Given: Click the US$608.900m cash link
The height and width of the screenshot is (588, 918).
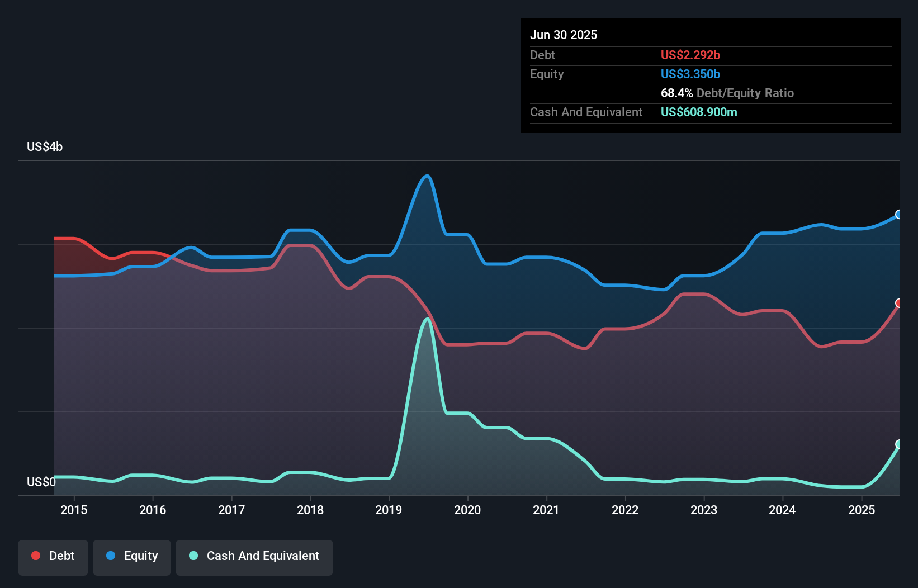Looking at the screenshot, I should 699,112.
